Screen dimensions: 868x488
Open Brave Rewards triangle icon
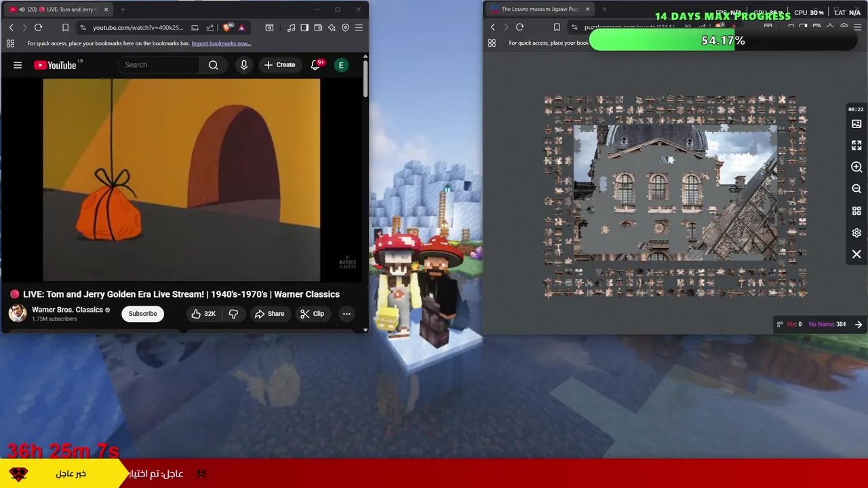[x=241, y=28]
